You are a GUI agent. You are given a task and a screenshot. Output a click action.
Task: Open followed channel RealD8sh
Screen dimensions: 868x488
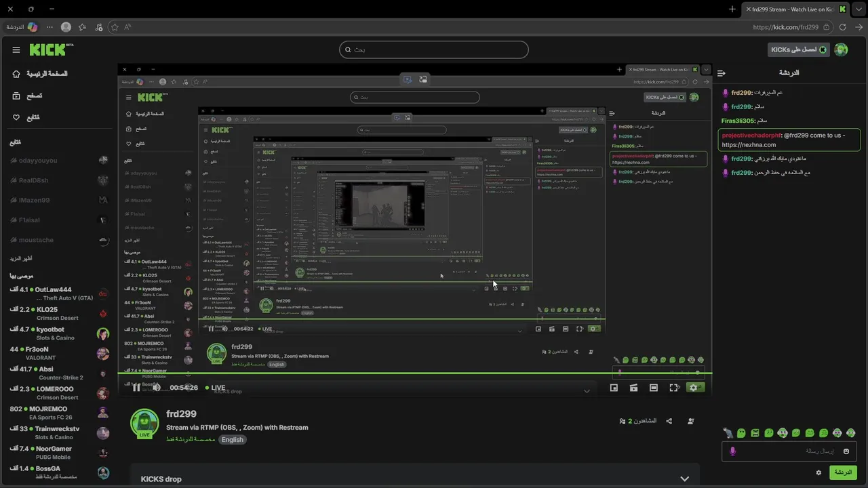click(x=58, y=180)
